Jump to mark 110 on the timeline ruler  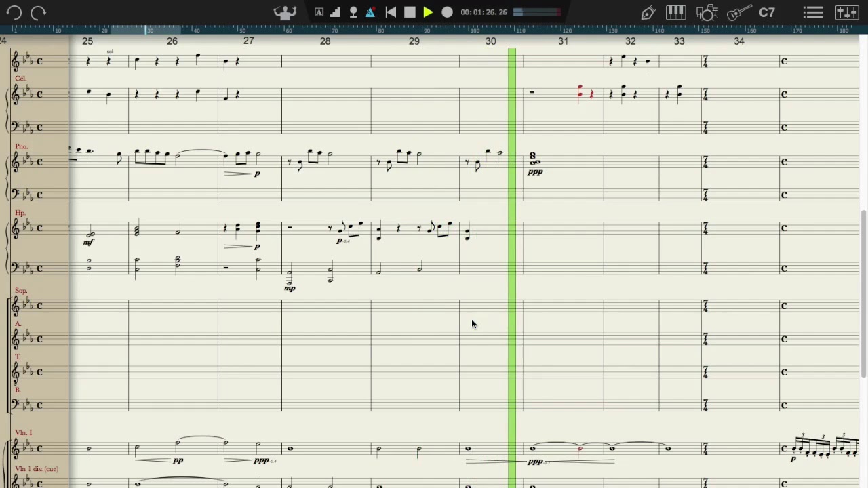pos(521,30)
